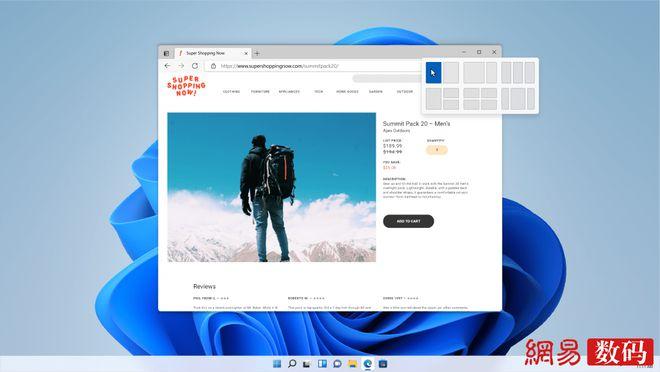This screenshot has width=660, height=372.
Task: Open File Explorer from the taskbar
Action: [x=352, y=364]
